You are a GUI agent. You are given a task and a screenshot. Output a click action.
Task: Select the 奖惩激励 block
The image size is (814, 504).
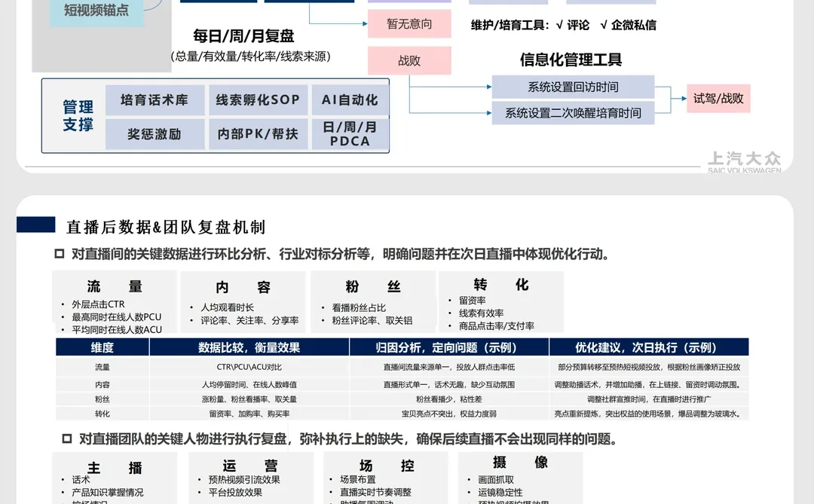[x=154, y=134]
